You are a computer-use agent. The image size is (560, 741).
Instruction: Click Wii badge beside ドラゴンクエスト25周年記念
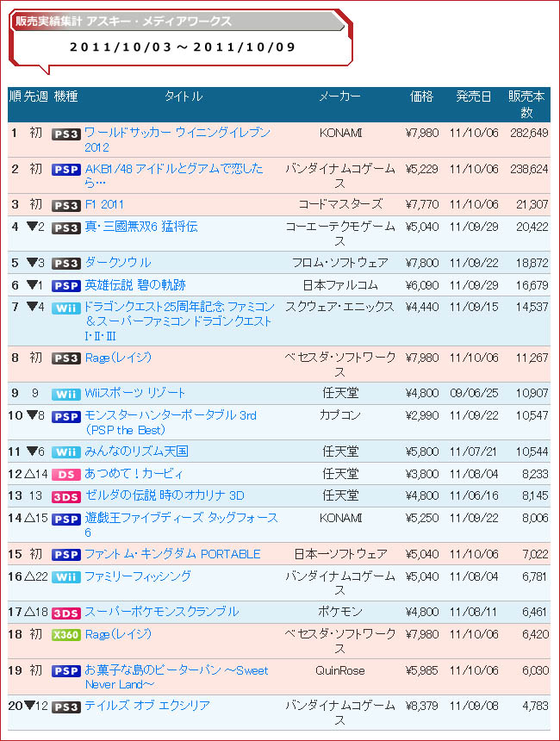point(66,308)
